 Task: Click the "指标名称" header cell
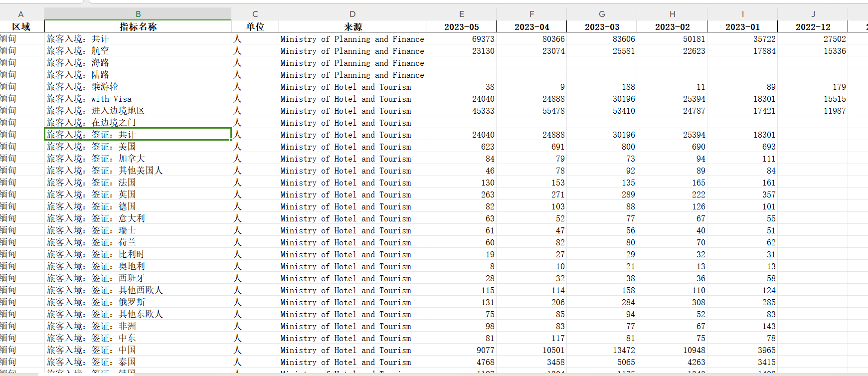(138, 26)
